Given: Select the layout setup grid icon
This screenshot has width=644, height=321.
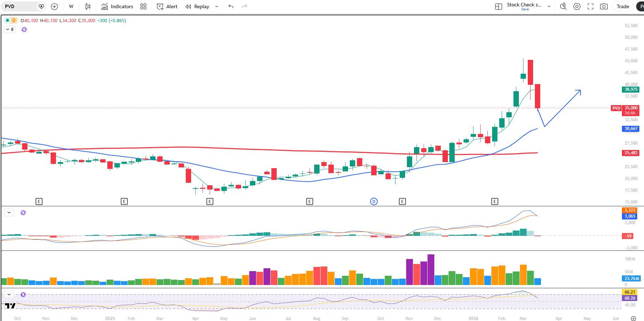Looking at the screenshot, I should pos(499,6).
